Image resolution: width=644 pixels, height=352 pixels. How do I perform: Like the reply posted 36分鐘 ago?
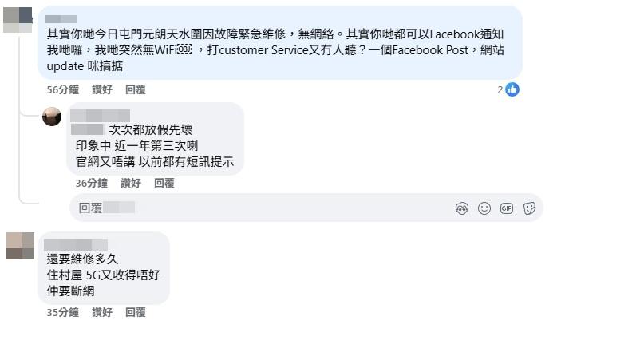(x=131, y=183)
